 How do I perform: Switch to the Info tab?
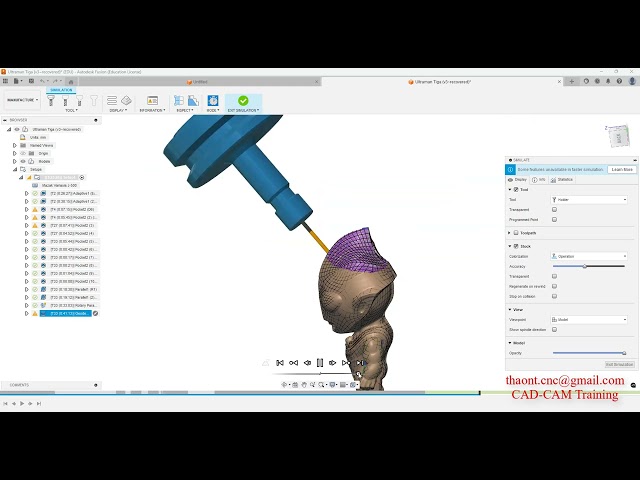click(541, 179)
